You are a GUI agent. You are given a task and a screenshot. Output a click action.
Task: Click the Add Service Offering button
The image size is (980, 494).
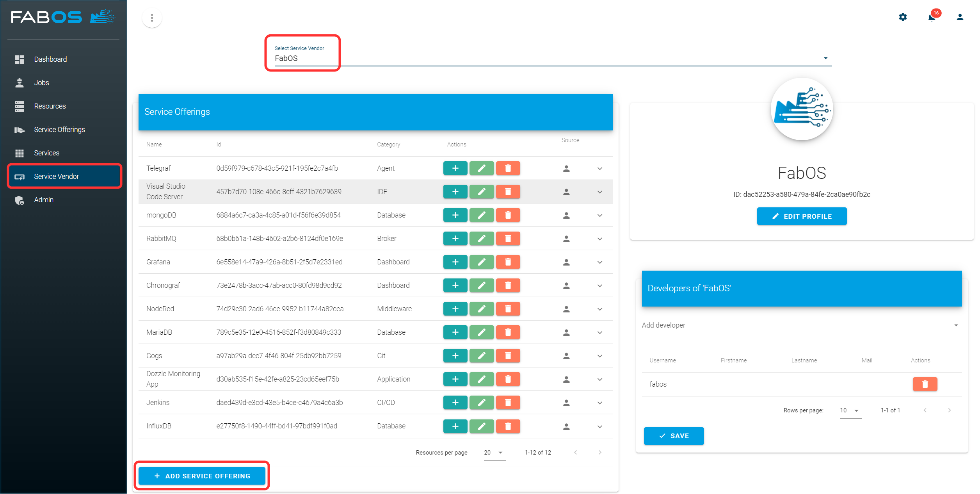pos(202,476)
